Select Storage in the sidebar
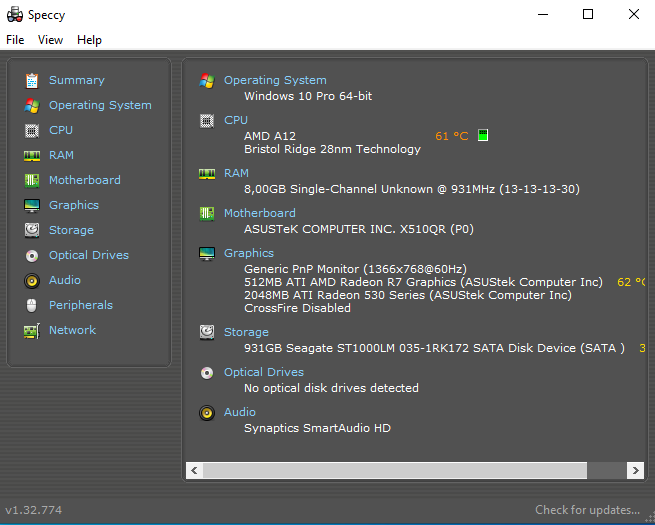Viewport: 655px width, 525px height. (71, 230)
